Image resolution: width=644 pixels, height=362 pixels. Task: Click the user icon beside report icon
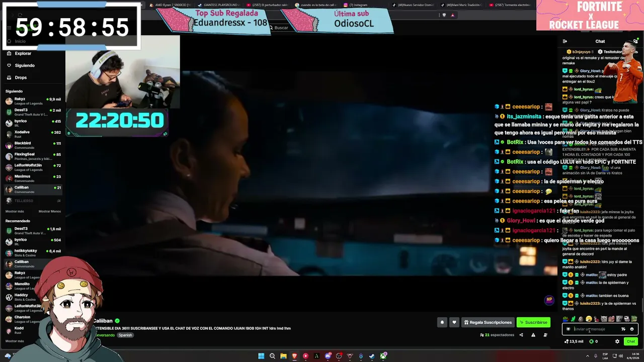545,335
